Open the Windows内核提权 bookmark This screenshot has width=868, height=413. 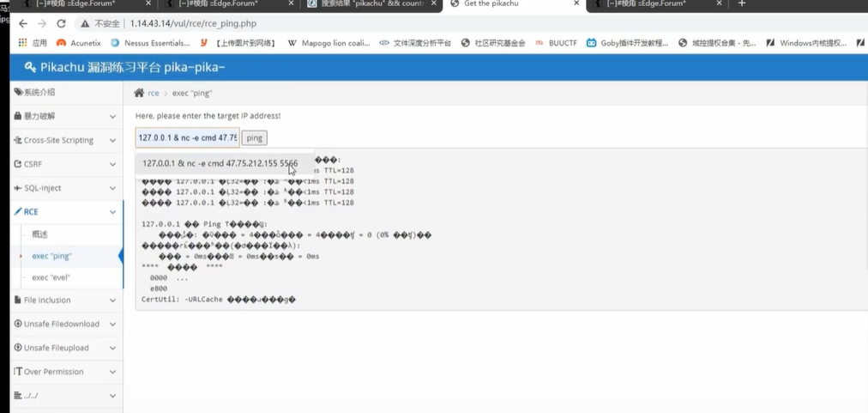click(806, 43)
